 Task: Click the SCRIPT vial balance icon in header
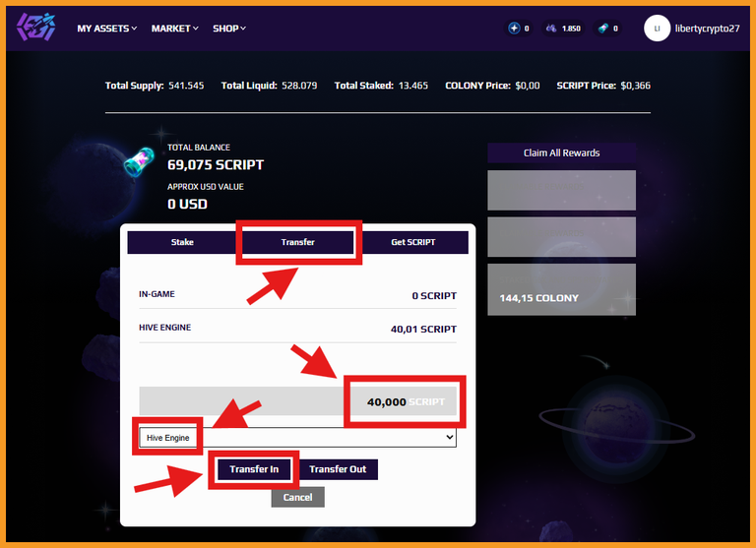pos(602,29)
